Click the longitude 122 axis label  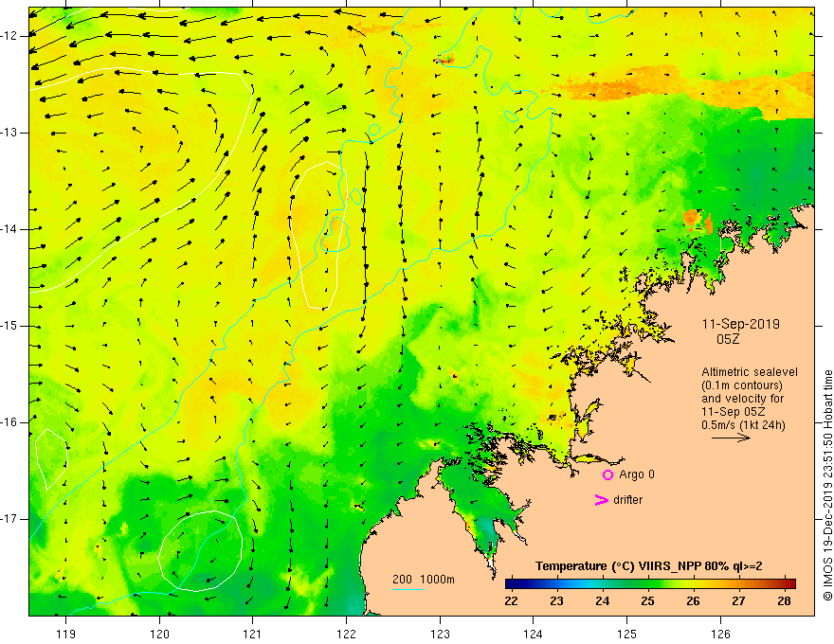point(346,634)
